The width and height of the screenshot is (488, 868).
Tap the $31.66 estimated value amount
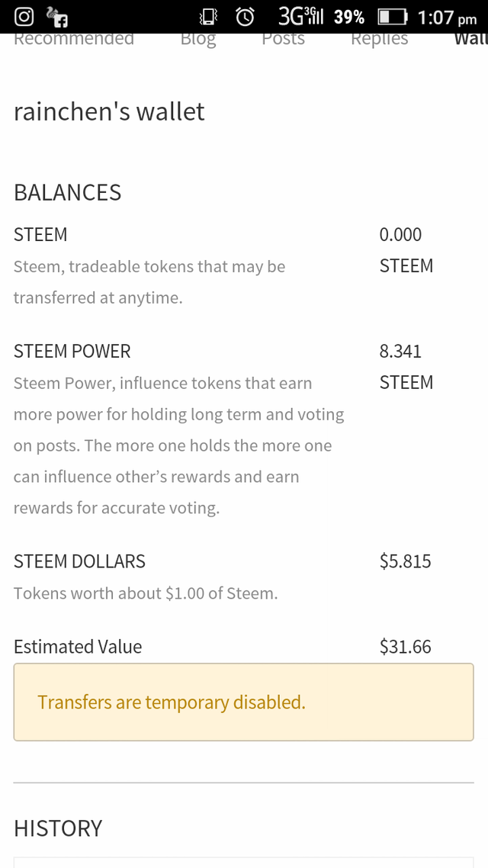(x=405, y=647)
